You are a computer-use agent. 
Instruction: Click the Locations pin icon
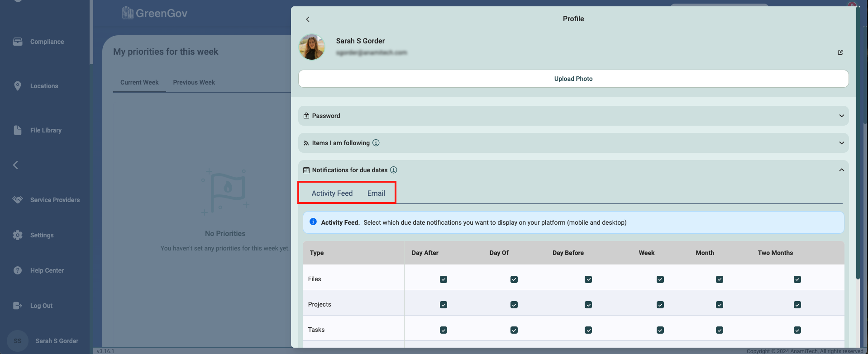pos(18,86)
